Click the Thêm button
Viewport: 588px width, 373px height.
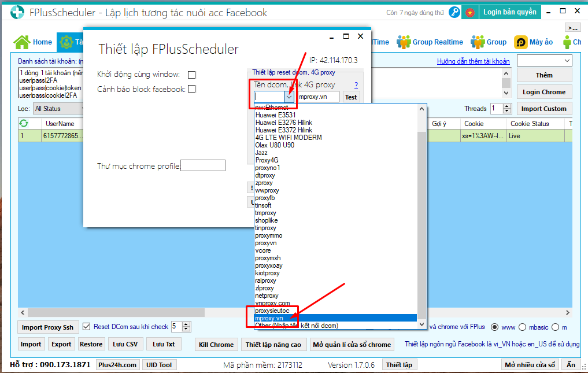(x=545, y=75)
